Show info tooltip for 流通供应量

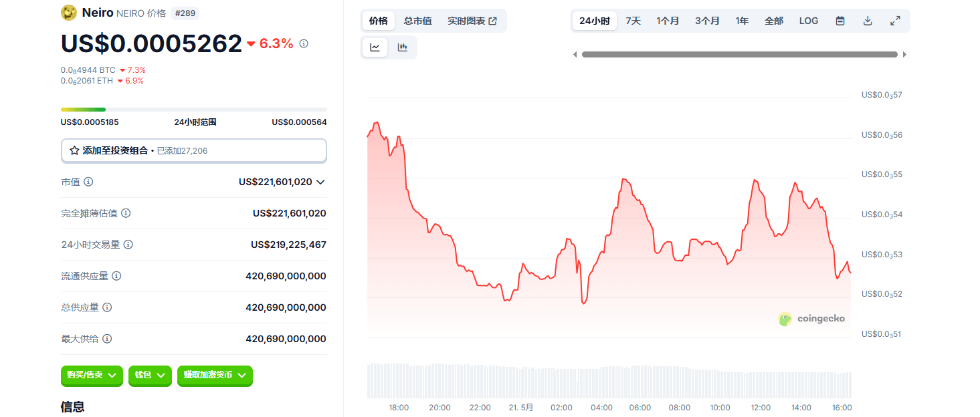point(116,276)
